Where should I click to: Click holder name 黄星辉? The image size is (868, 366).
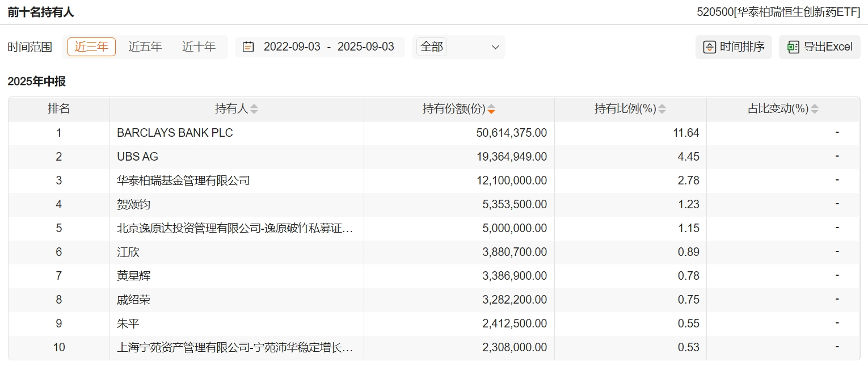point(134,276)
